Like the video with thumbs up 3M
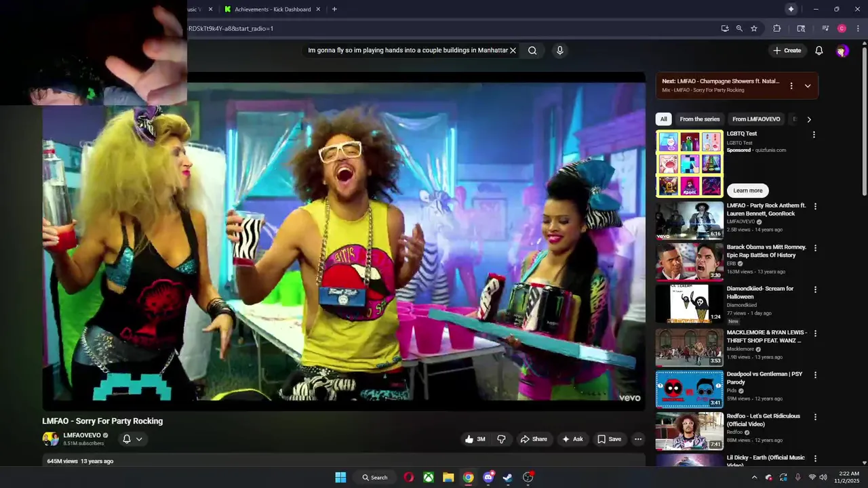 (x=475, y=439)
